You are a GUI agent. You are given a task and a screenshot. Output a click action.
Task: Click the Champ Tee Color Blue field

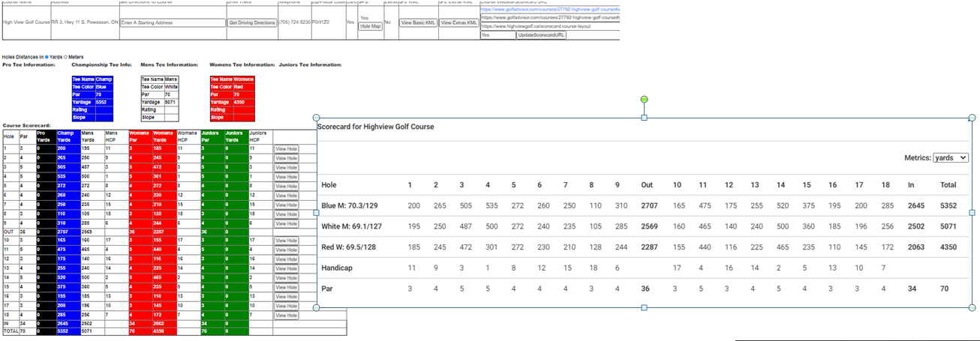coord(104,87)
